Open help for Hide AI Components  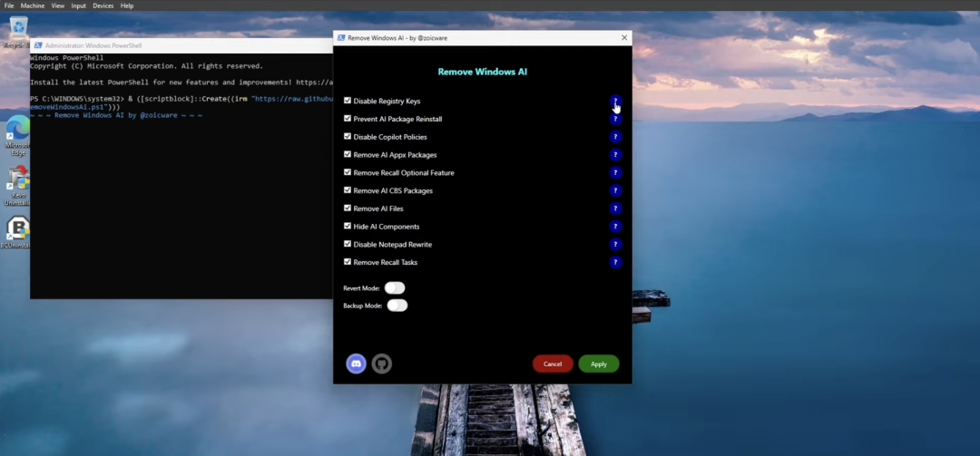tap(615, 226)
